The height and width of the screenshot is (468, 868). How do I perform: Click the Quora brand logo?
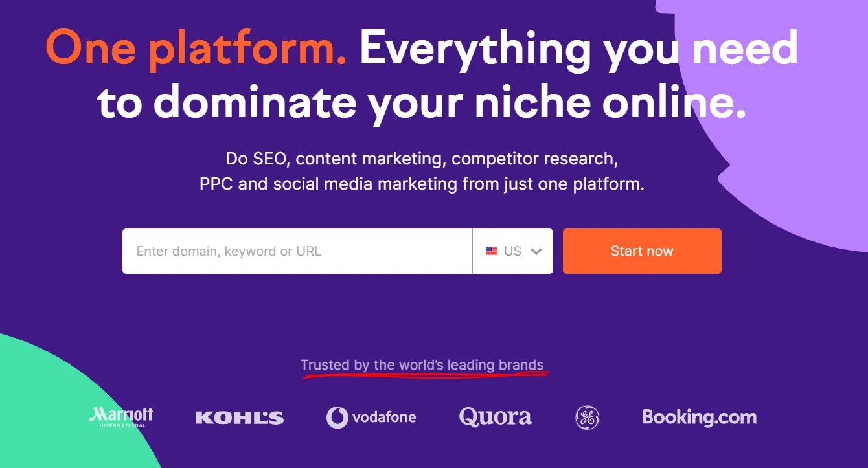496,418
